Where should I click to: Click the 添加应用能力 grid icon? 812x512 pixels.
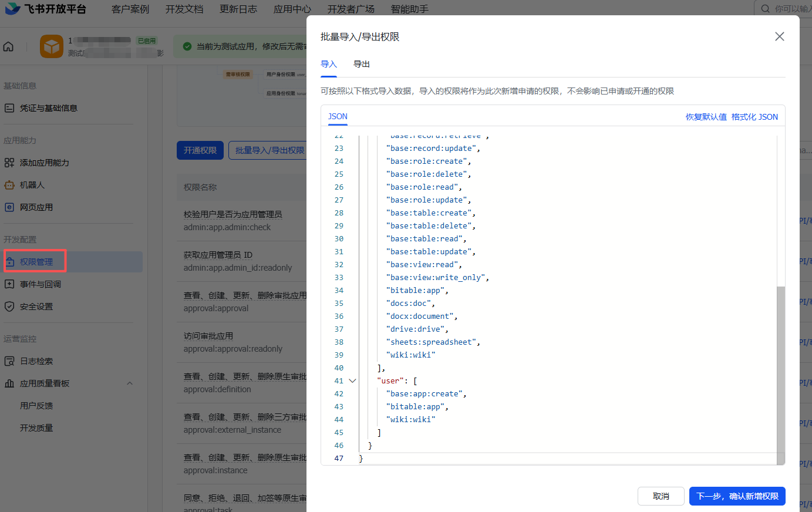tap(9, 163)
